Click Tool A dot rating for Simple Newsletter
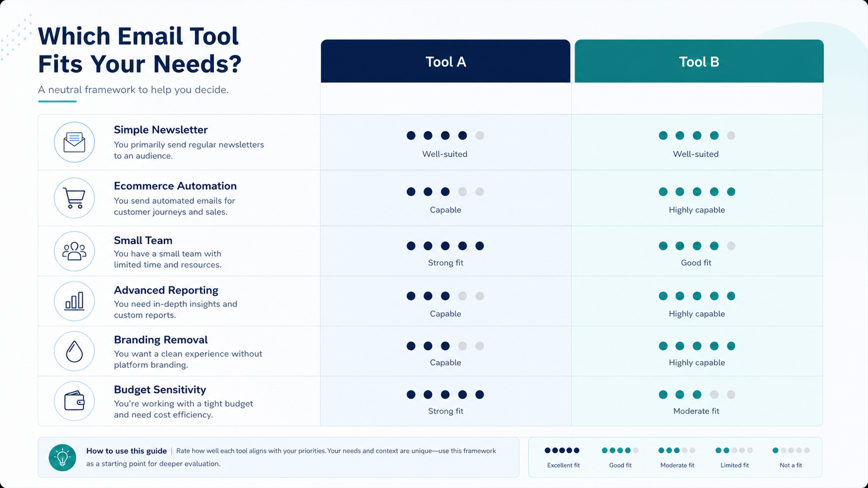The height and width of the screenshot is (488, 868). coord(445,136)
